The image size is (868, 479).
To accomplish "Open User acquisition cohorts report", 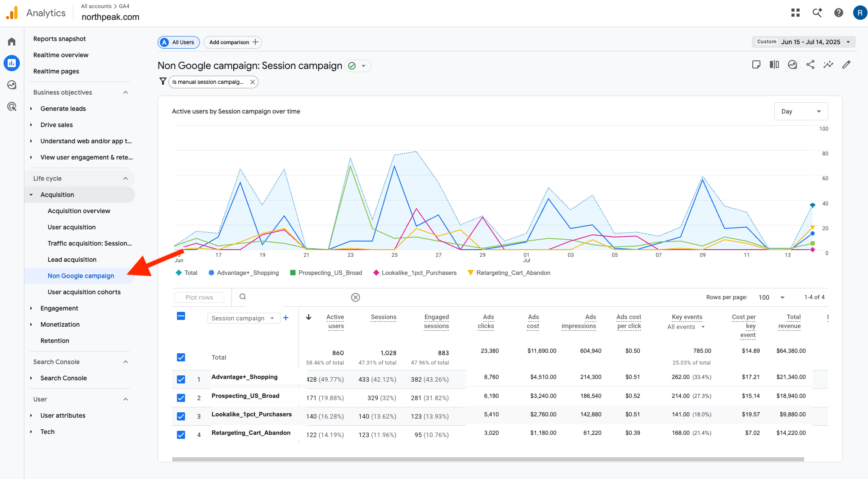I will 84,292.
